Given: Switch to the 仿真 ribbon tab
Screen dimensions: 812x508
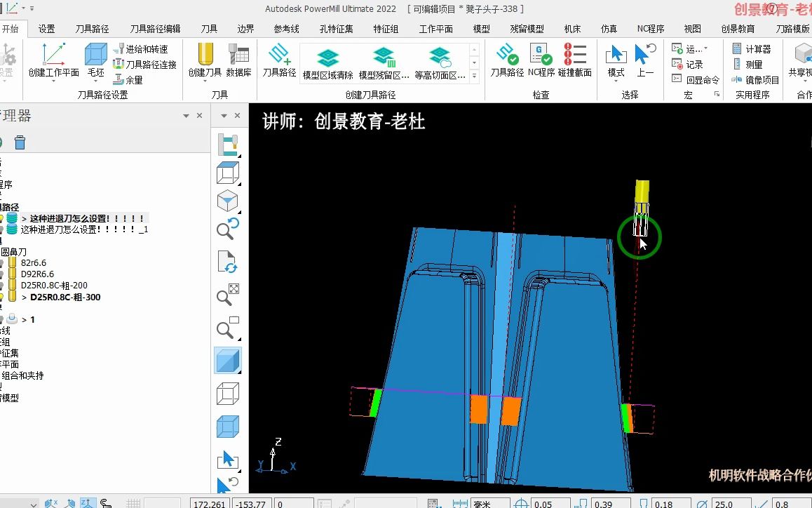Looking at the screenshot, I should coord(608,29).
